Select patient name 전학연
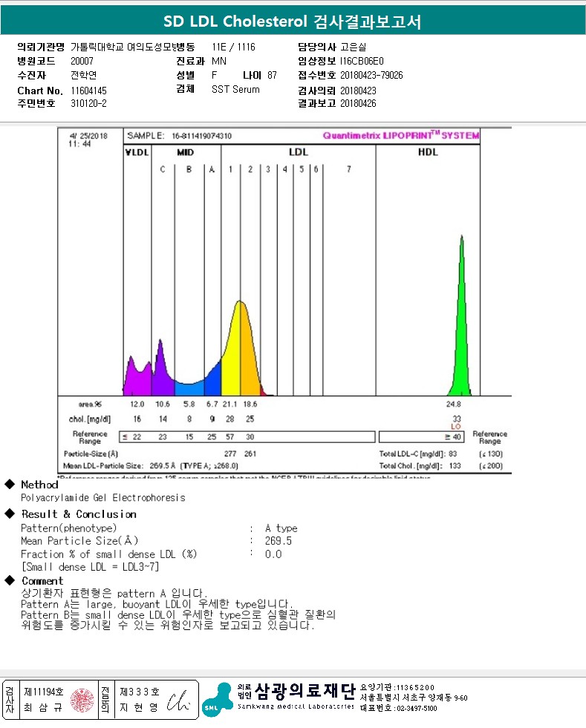586x728 pixels. (x=84, y=75)
